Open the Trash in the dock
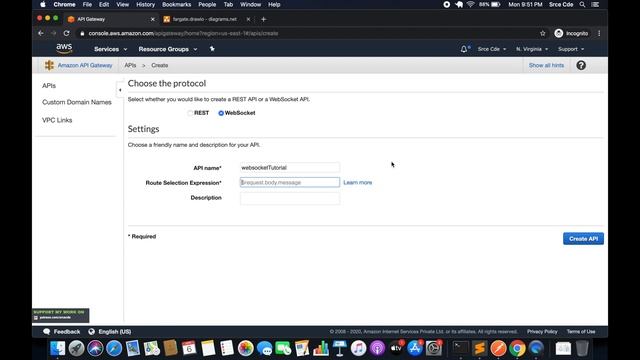Screen dimensions: 640x360 point(582,348)
